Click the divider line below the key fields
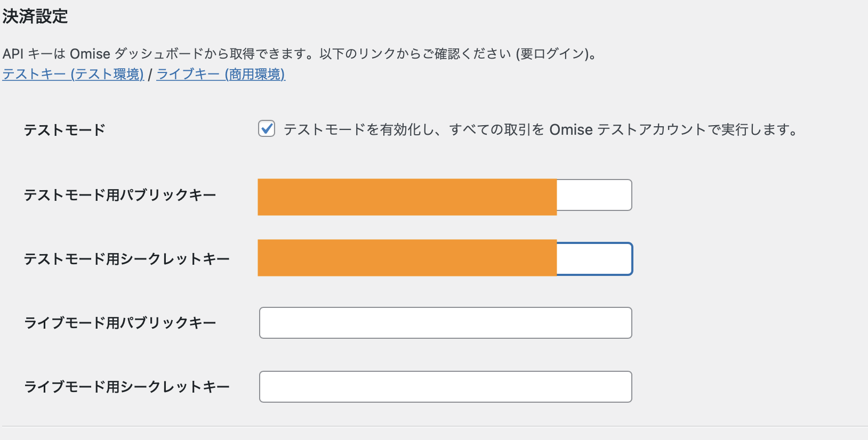 [x=434, y=426]
